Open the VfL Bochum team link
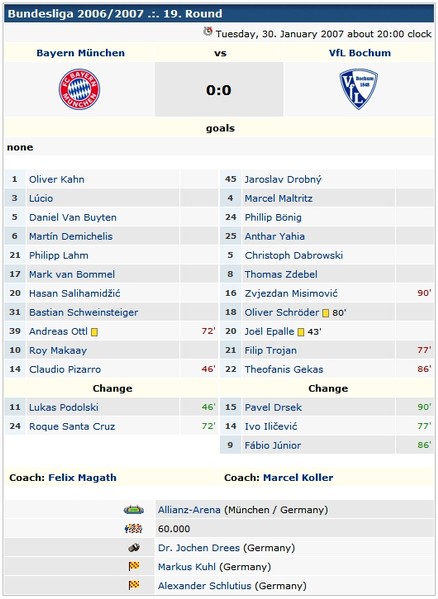The image size is (438, 599). 360,53
